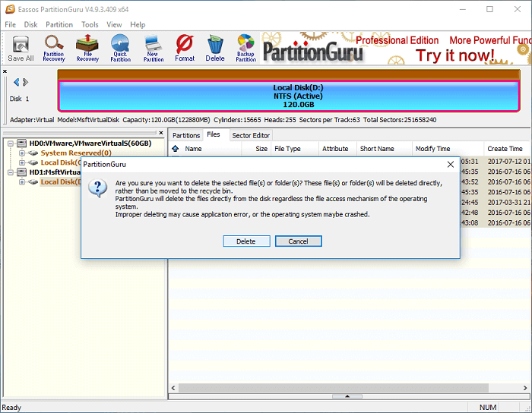
Task: Click the System Reserved partition drive icon
Action: point(33,153)
